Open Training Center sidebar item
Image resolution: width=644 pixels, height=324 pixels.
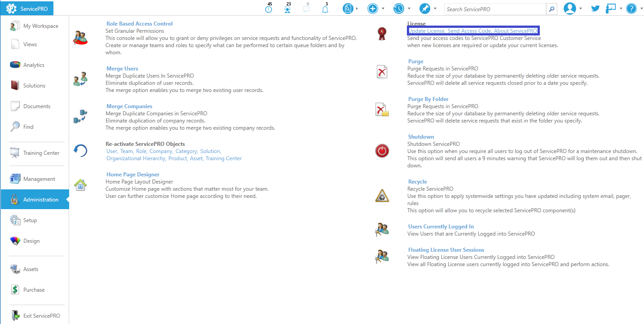(x=35, y=153)
